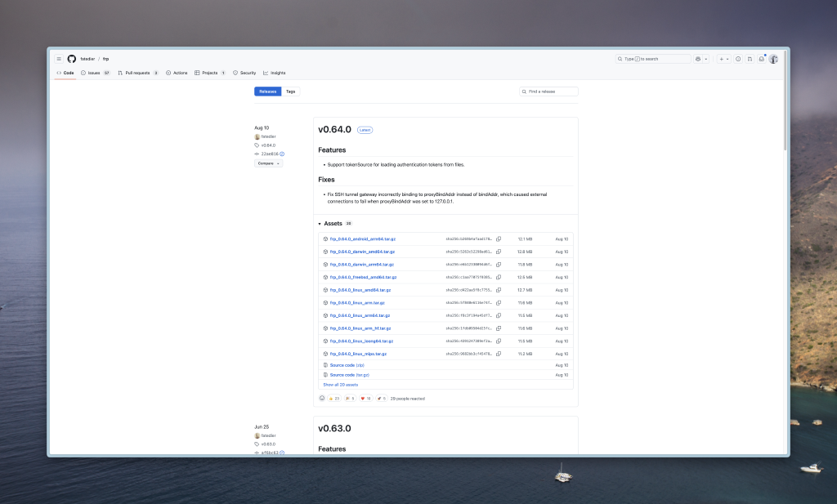
Task: Toggle the rocket reaction
Action: pyautogui.click(x=381, y=399)
